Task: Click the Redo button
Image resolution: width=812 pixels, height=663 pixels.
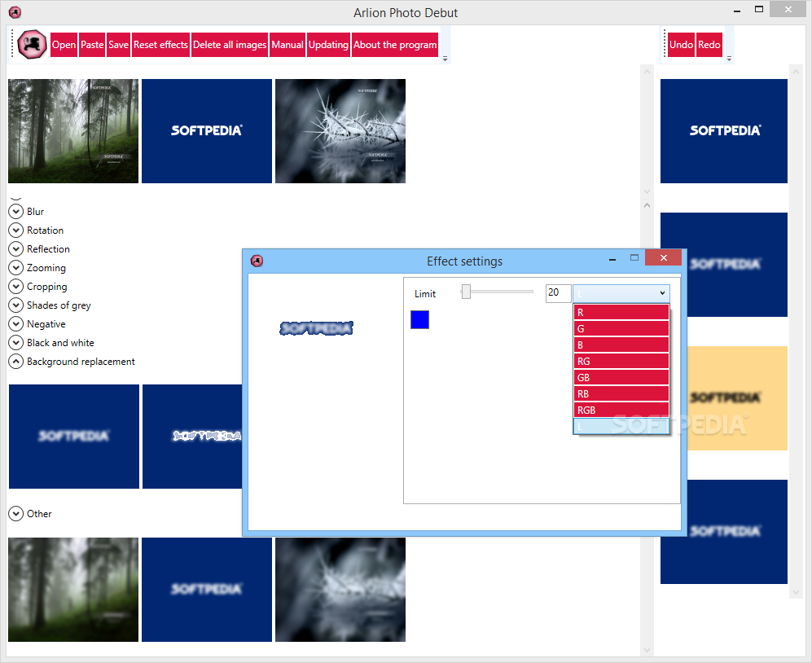Action: (x=709, y=45)
